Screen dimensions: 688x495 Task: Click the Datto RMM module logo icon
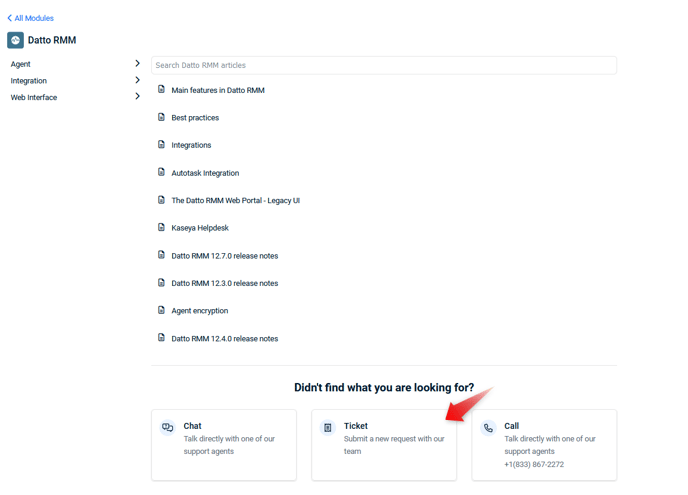click(x=15, y=40)
